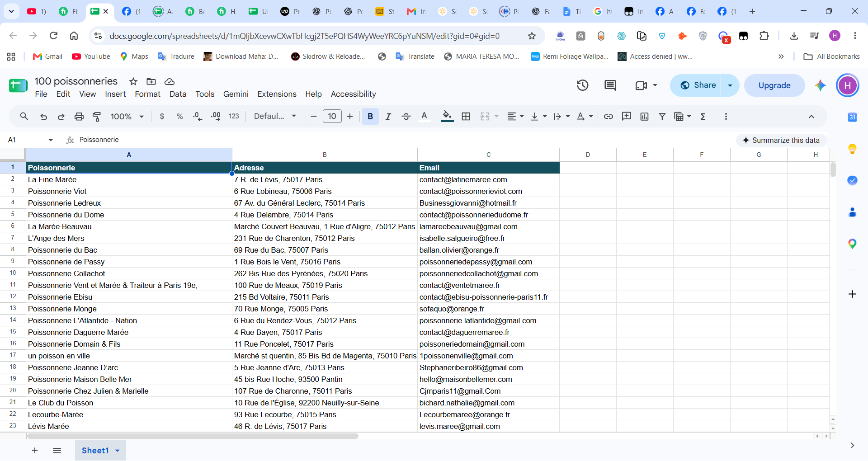
Task: Expand the Merge cells dropdown arrow
Action: (496, 117)
